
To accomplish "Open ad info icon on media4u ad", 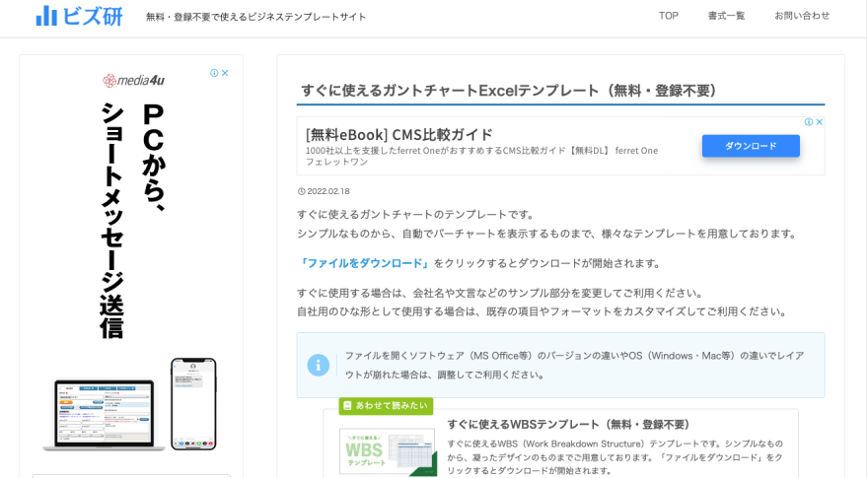I will tap(214, 73).
